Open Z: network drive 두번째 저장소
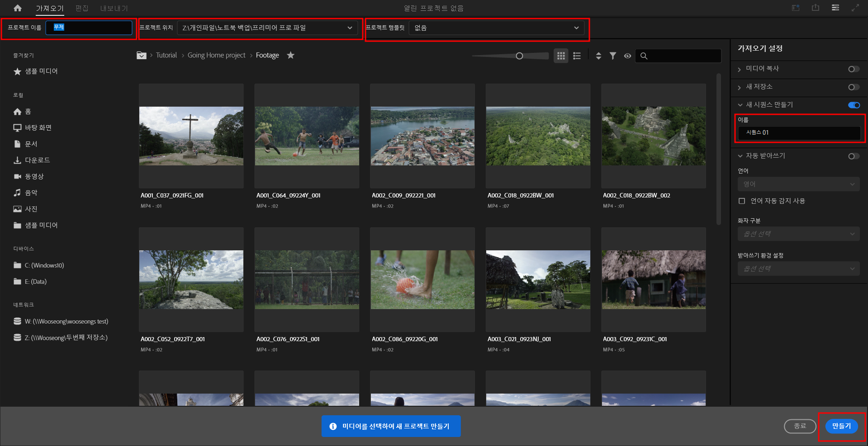The width and height of the screenshot is (868, 446). pyautogui.click(x=61, y=338)
